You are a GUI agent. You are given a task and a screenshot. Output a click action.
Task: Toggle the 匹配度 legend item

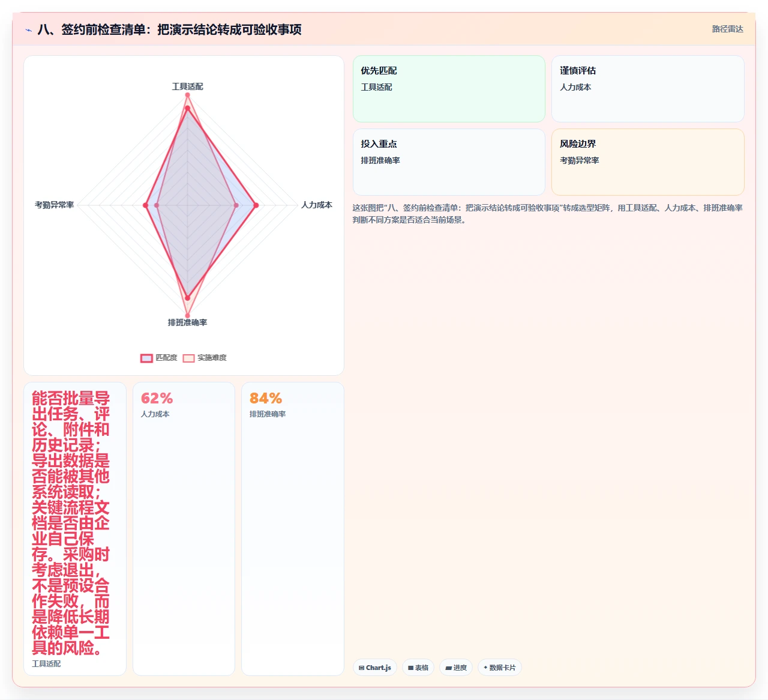[x=159, y=358]
